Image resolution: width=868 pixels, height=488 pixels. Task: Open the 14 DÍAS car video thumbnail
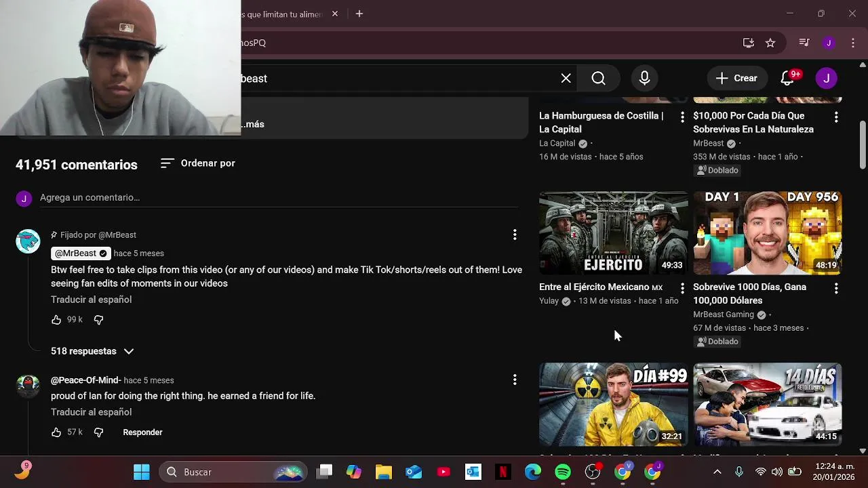pyautogui.click(x=768, y=404)
